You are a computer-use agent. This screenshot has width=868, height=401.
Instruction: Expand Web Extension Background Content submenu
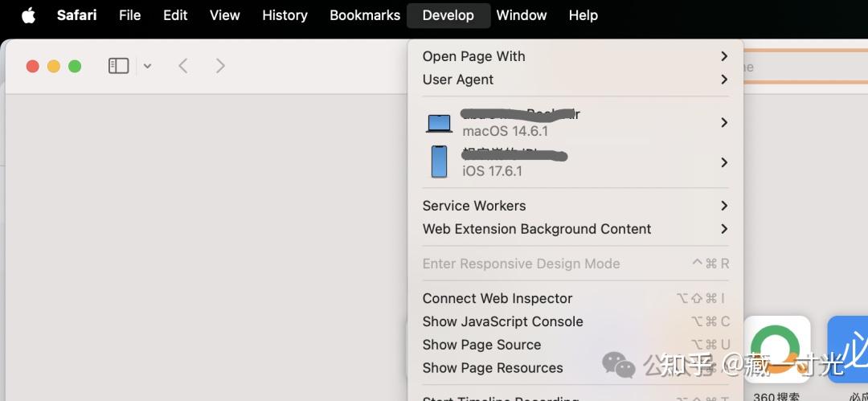575,229
